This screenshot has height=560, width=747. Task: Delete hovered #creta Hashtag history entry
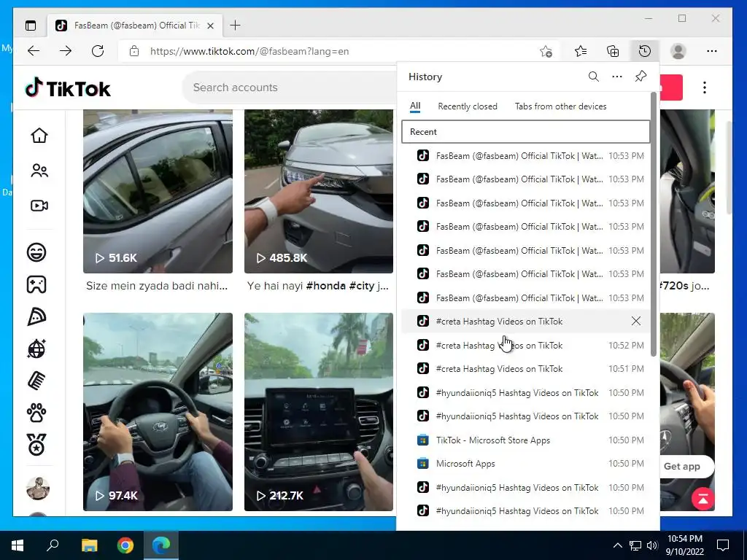click(636, 321)
